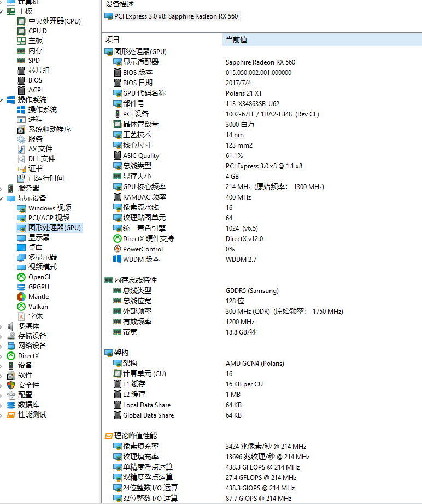422x504 pixels.
Task: Expand the 服务器 tree node
Action: pos(2,188)
